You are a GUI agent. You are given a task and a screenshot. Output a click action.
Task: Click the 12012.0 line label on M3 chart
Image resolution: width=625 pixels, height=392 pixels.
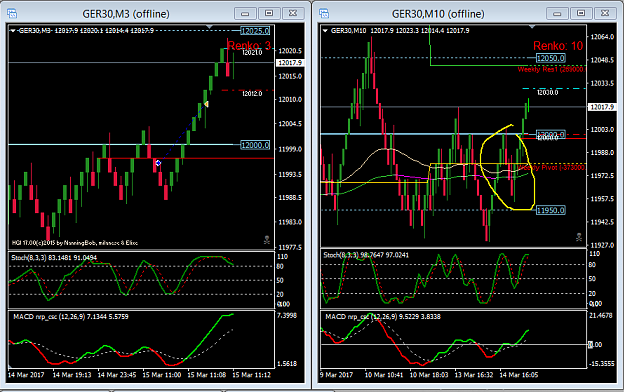(252, 94)
